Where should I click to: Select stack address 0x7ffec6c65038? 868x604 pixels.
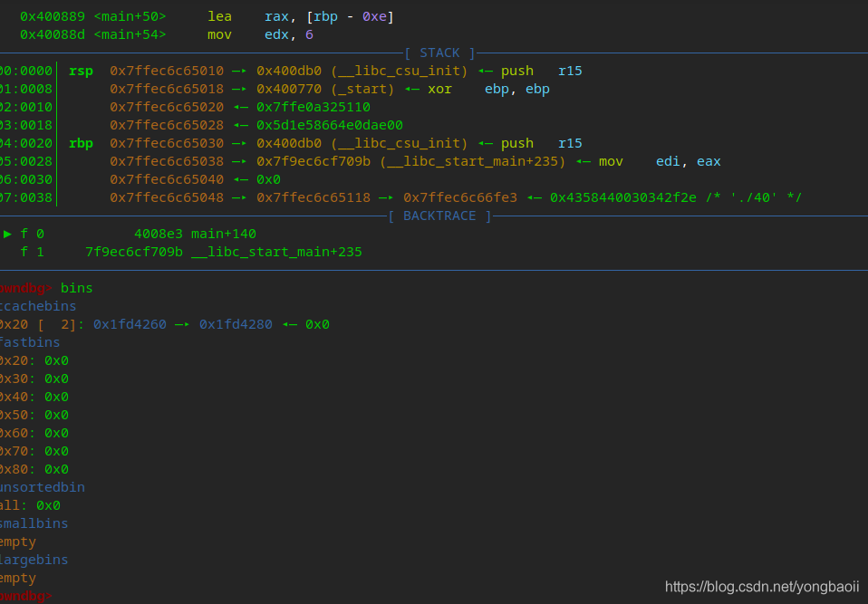point(167,161)
